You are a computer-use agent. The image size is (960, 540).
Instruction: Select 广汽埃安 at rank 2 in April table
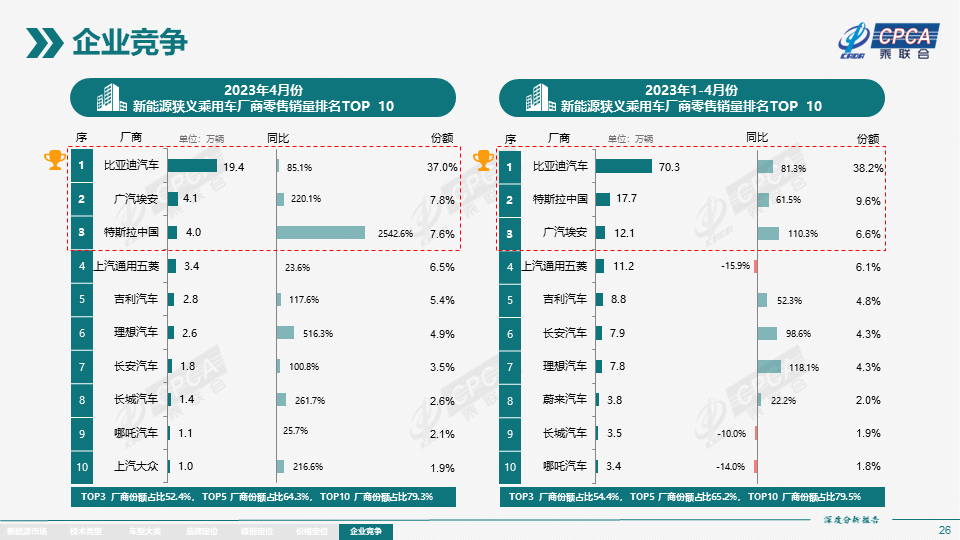coord(136,199)
